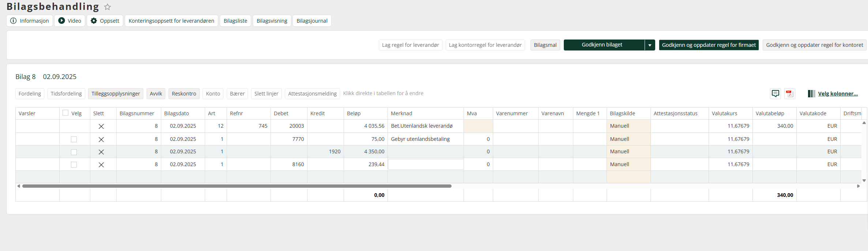
Task: Open Attestasjonsmelding
Action: (312, 94)
